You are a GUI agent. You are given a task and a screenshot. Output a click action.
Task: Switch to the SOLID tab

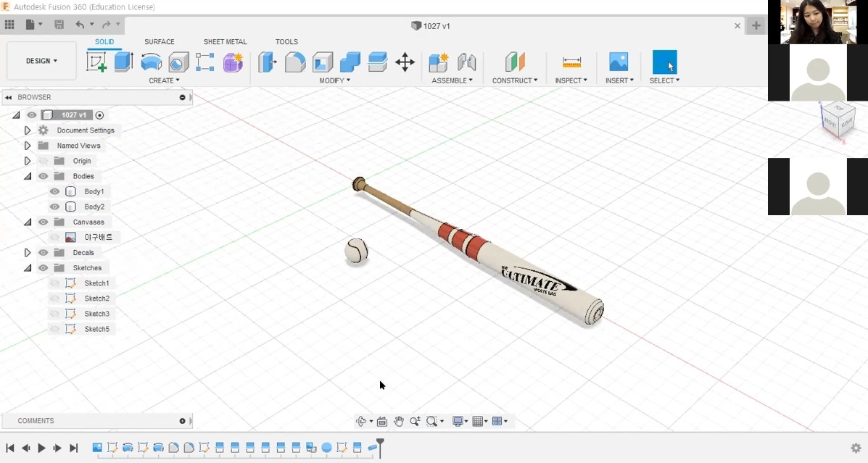104,41
